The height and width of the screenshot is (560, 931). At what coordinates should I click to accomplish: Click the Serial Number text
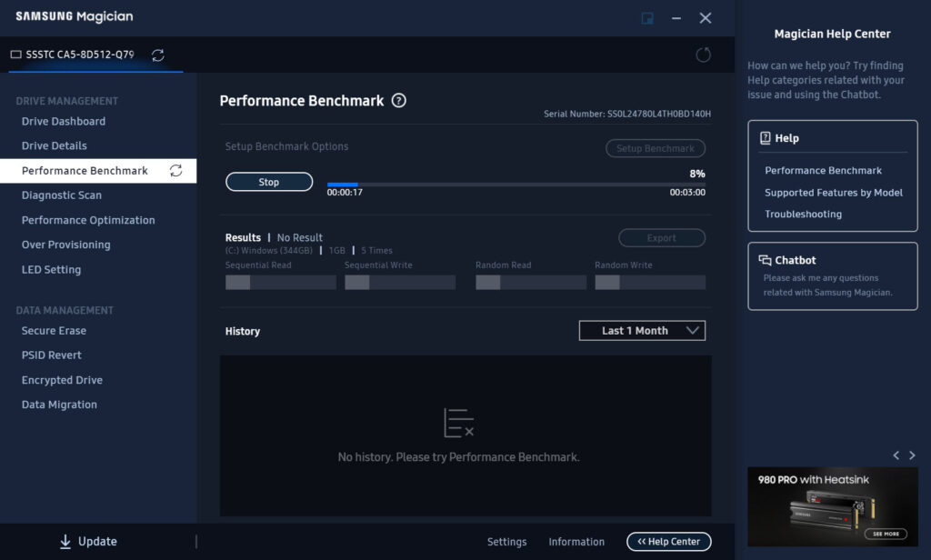pos(627,114)
